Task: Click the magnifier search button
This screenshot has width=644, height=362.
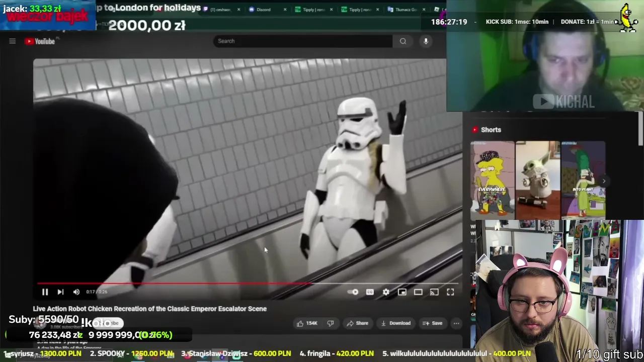Action: click(403, 41)
